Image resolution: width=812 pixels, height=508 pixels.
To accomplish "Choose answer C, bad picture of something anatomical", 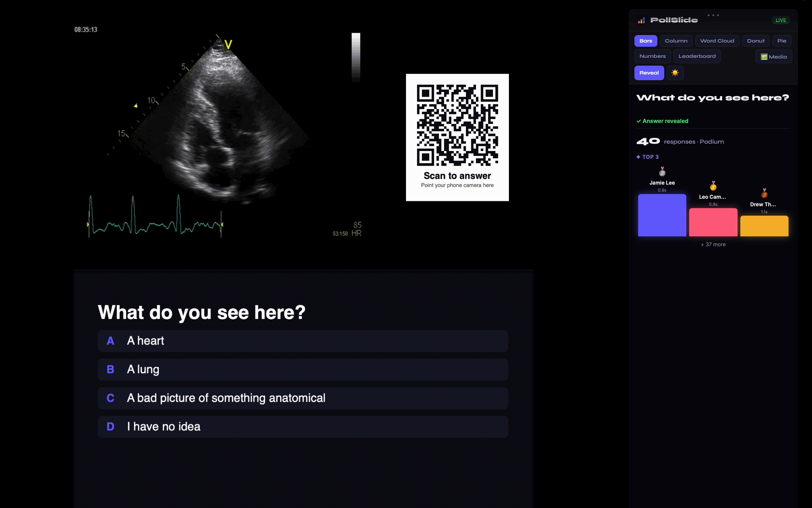I will (x=303, y=398).
